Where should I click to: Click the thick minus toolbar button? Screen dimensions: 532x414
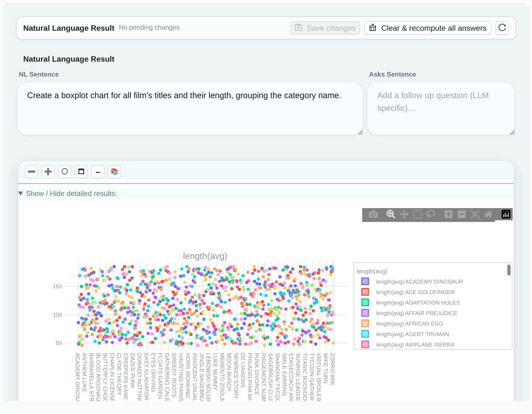[x=31, y=172]
